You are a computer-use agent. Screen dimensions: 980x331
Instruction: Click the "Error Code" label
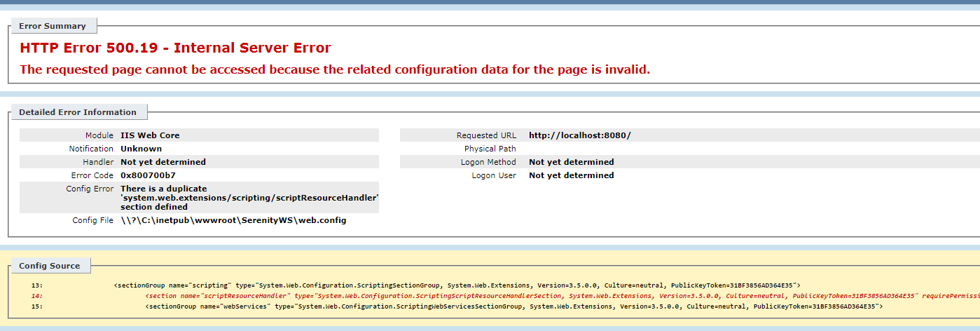[92, 175]
